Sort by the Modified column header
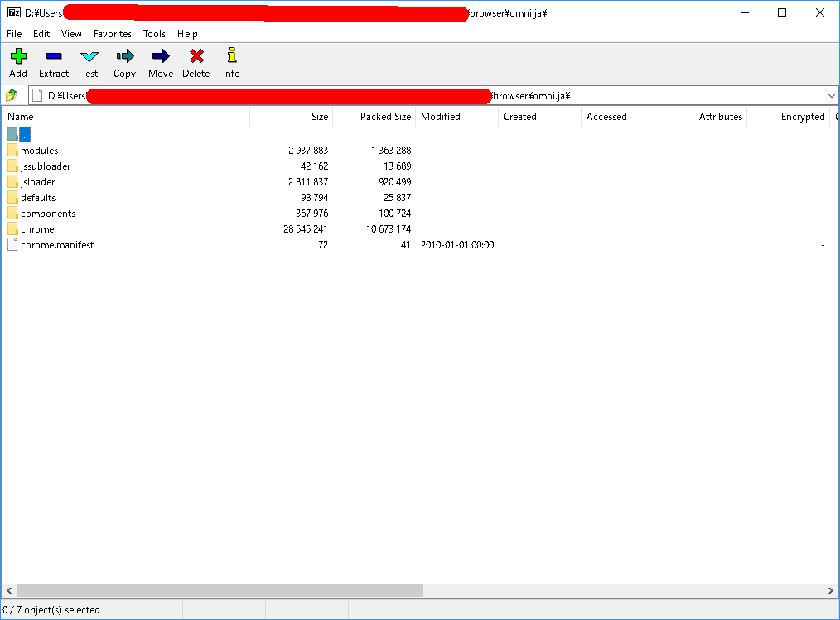This screenshot has width=840, height=620. click(457, 117)
